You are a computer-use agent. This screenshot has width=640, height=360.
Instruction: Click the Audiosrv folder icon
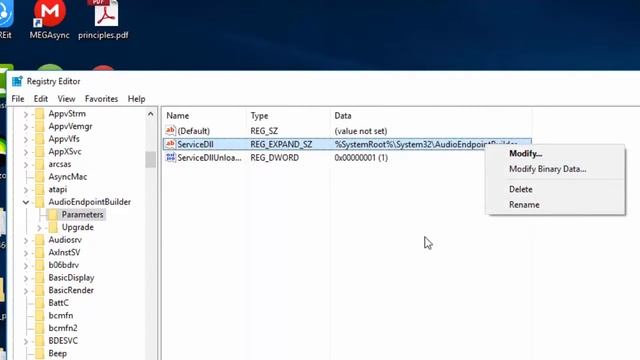click(40, 240)
